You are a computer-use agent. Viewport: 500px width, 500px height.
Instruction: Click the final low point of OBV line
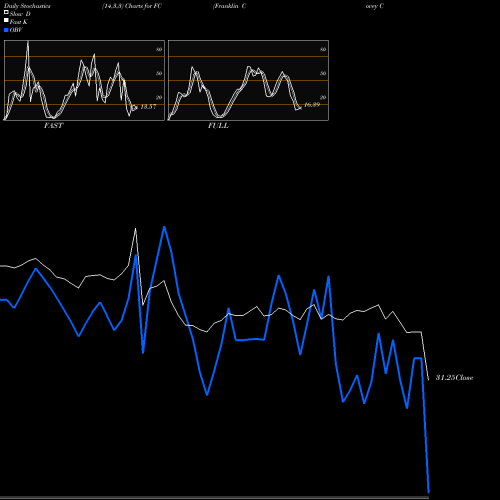429,491
